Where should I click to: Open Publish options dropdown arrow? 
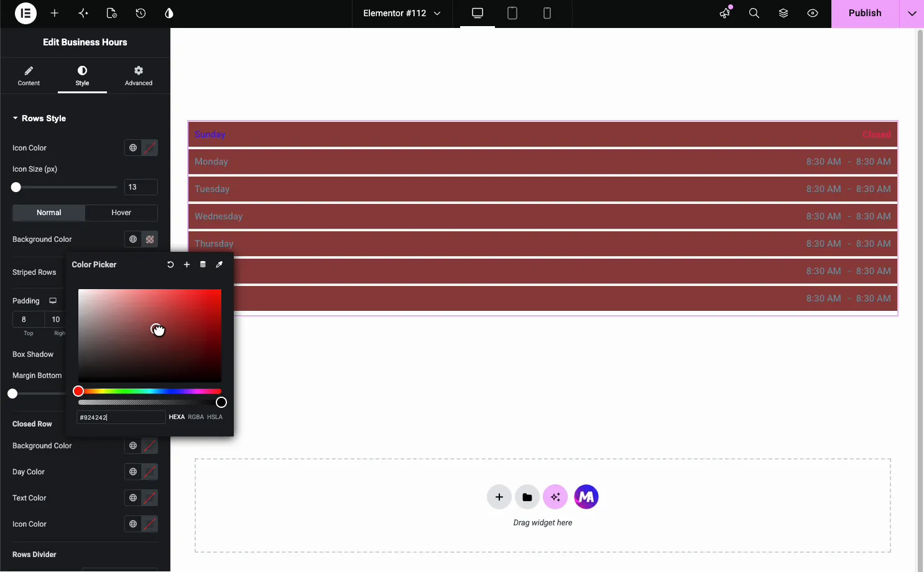point(912,13)
